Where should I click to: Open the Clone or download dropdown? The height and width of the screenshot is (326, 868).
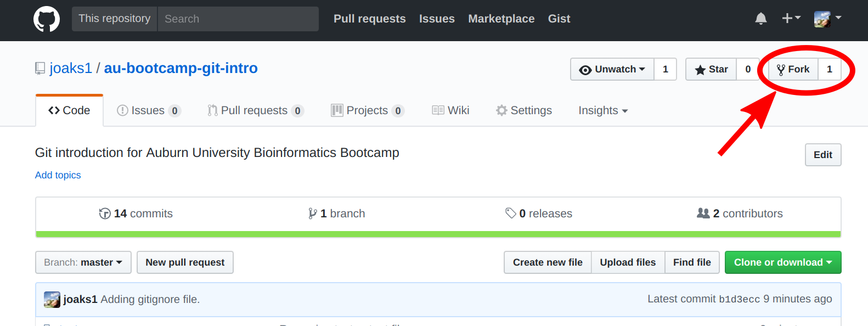(783, 262)
